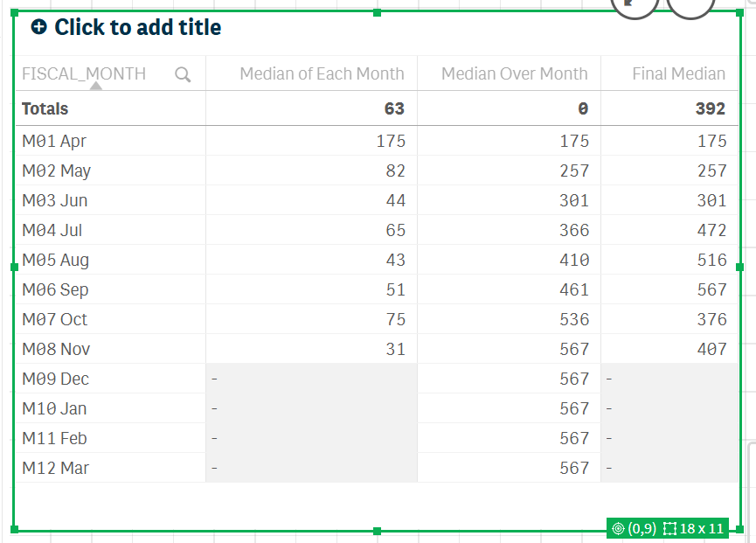Toggle selection of the M01 Apr row
The image size is (756, 543).
[x=56, y=141]
